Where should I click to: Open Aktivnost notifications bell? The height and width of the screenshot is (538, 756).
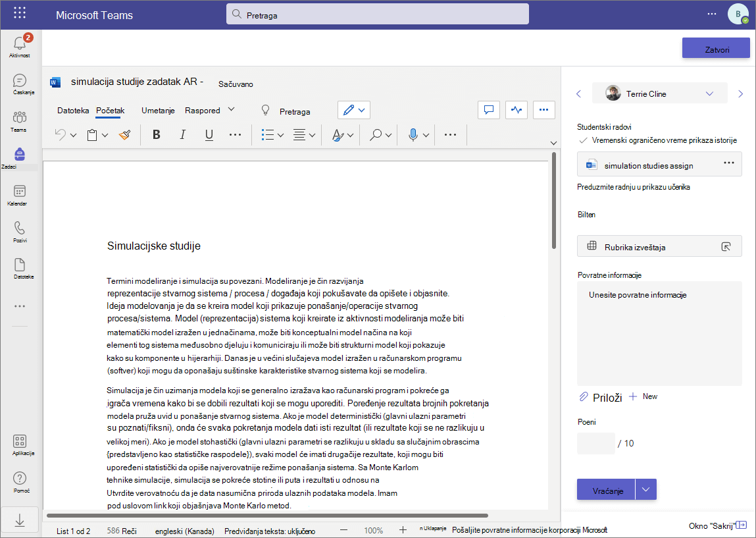(x=20, y=46)
